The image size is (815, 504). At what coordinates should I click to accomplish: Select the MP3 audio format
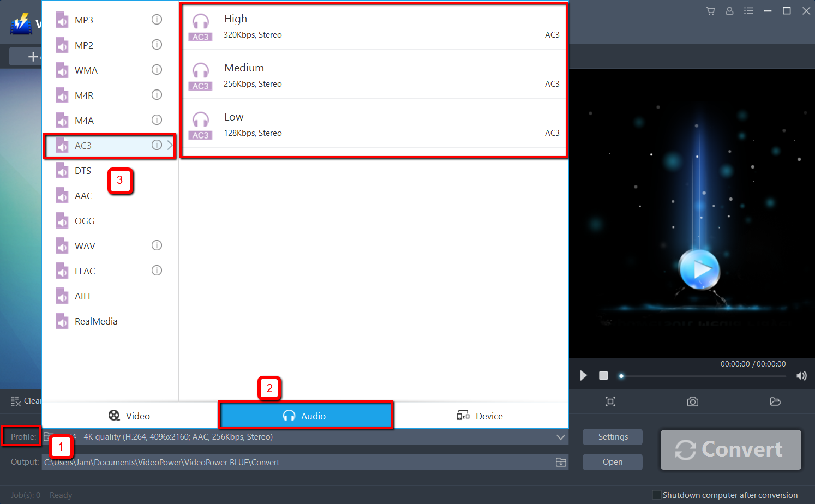point(85,20)
